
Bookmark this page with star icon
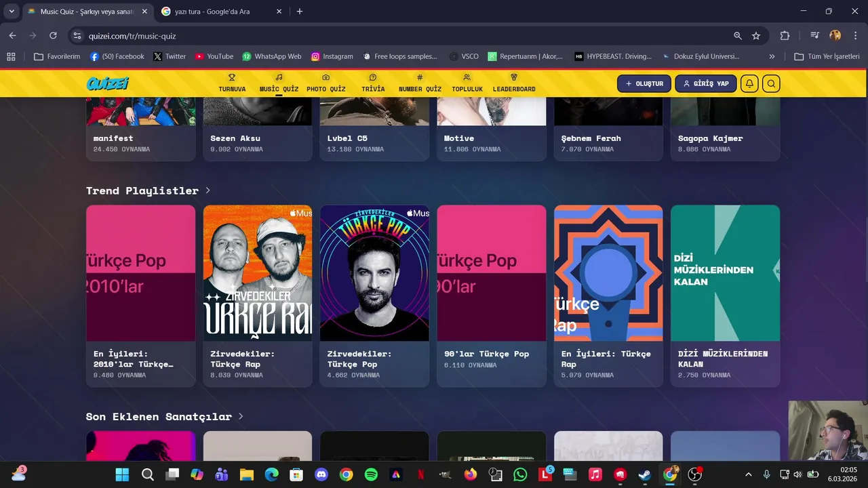point(756,36)
